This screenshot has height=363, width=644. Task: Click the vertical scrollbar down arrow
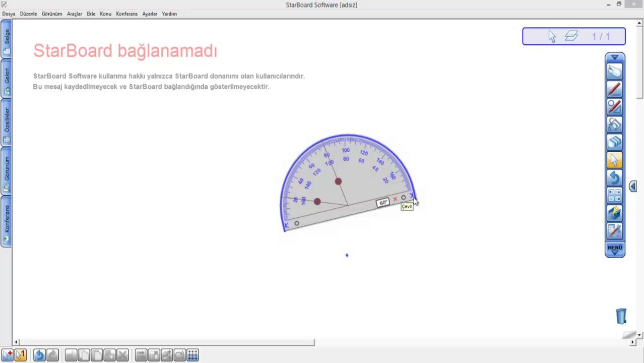click(639, 335)
